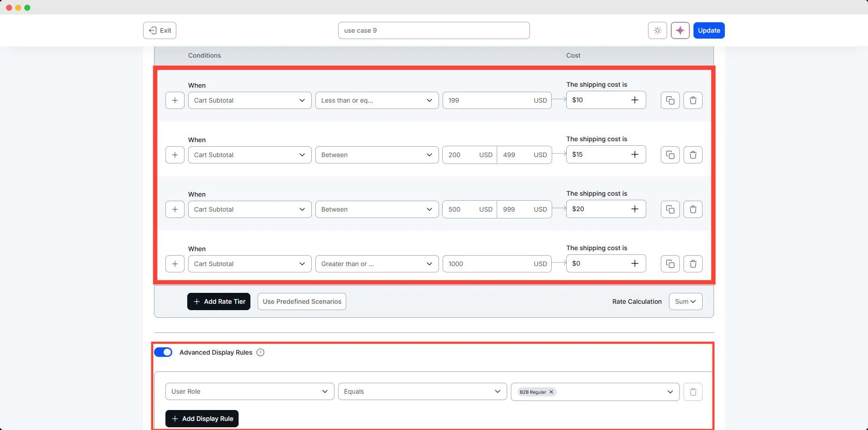
Task: Open the User Role dropdown
Action: click(249, 391)
